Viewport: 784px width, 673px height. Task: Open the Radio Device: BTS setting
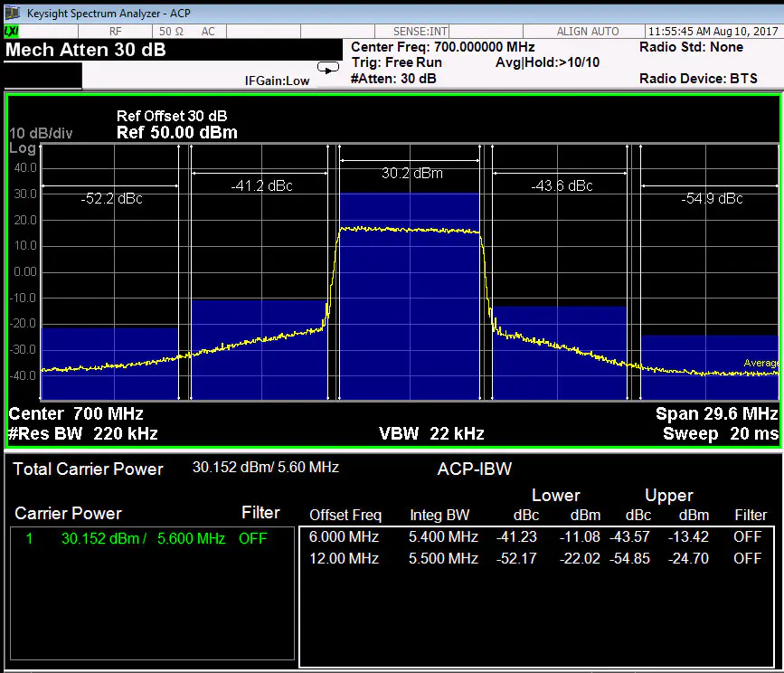point(697,79)
